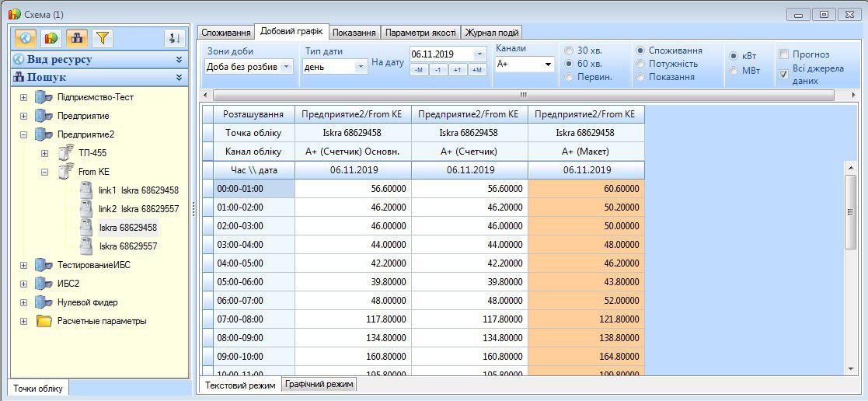This screenshot has width=868, height=401.
Task: Click the numeric sort order icon
Action: point(174,38)
